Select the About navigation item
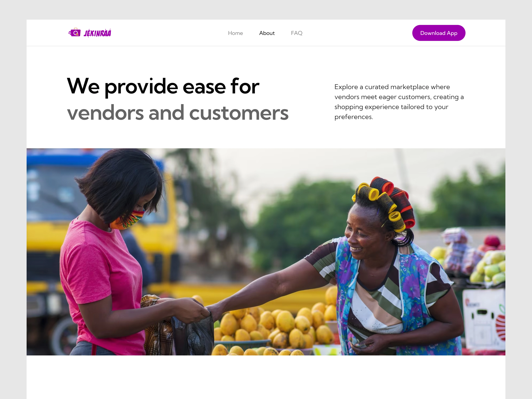 click(x=267, y=33)
